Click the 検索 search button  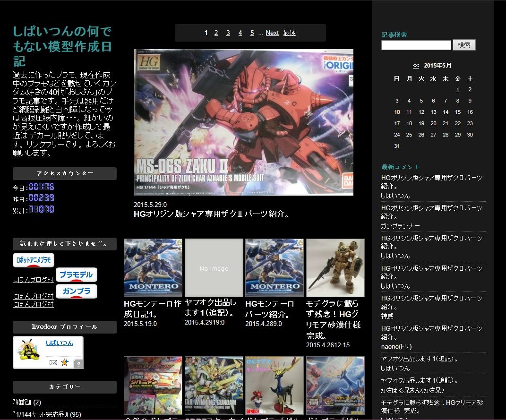pos(464,45)
